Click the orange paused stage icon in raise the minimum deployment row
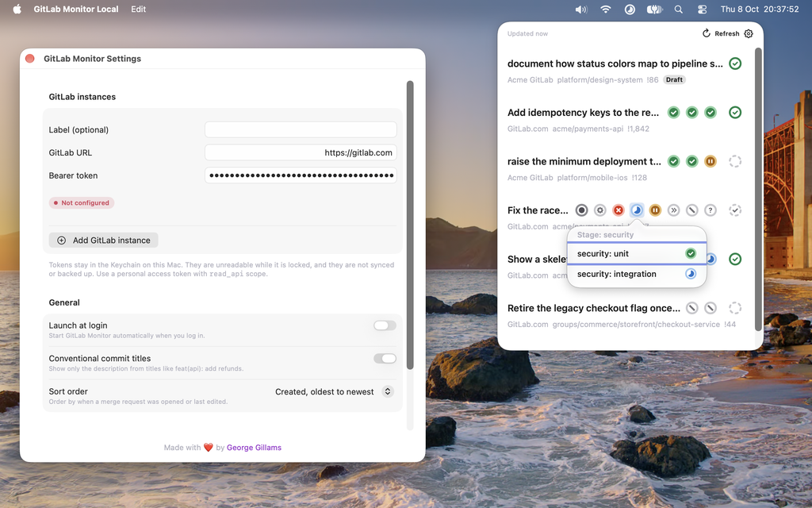This screenshot has width=812, height=508. point(710,161)
